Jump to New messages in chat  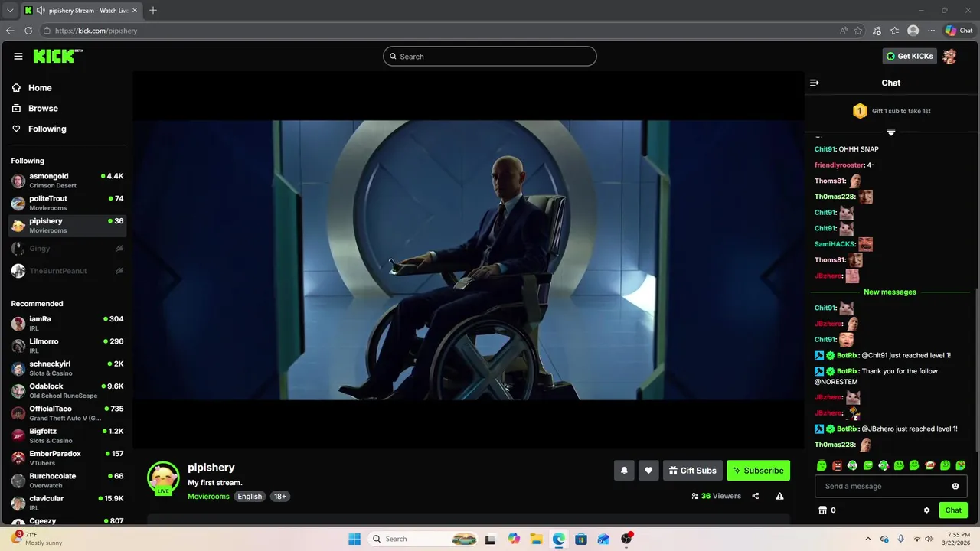[x=890, y=292]
